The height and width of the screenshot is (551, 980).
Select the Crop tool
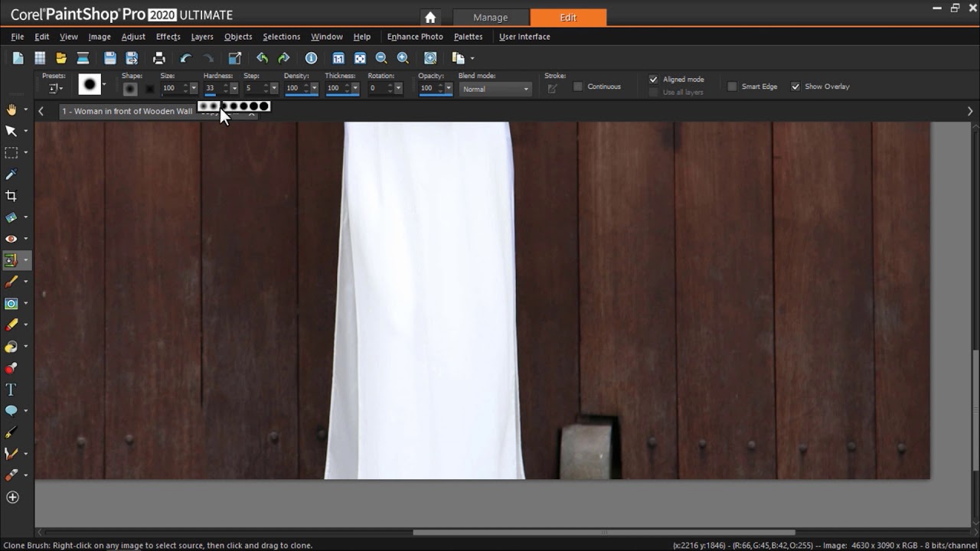11,196
